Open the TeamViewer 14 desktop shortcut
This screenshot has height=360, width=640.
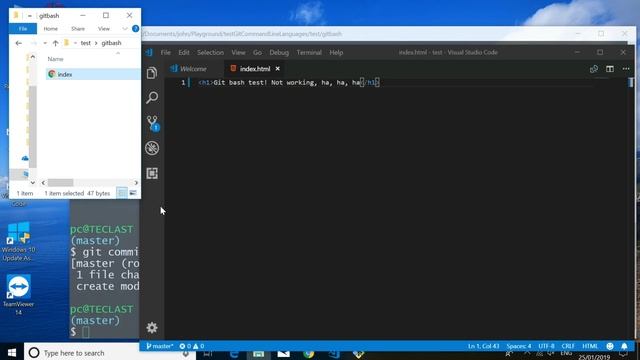[x=18, y=295]
